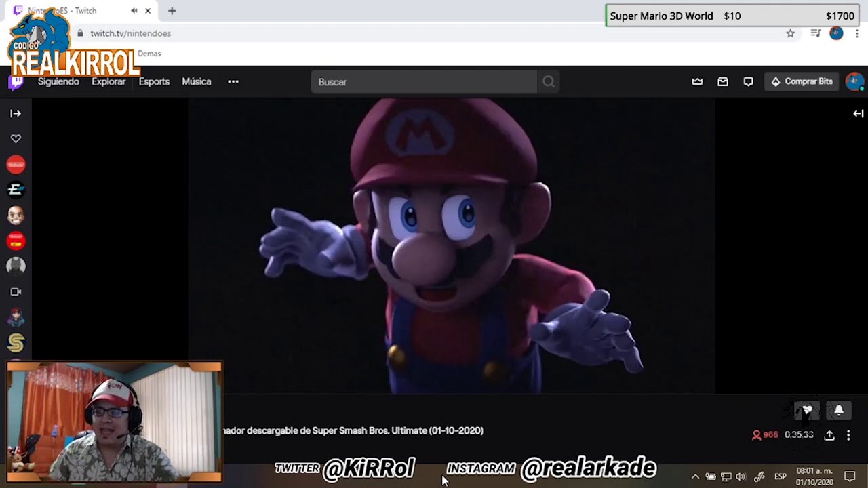Show hidden system tray icons
Image resolution: width=868 pixels, height=488 pixels.
tap(695, 476)
